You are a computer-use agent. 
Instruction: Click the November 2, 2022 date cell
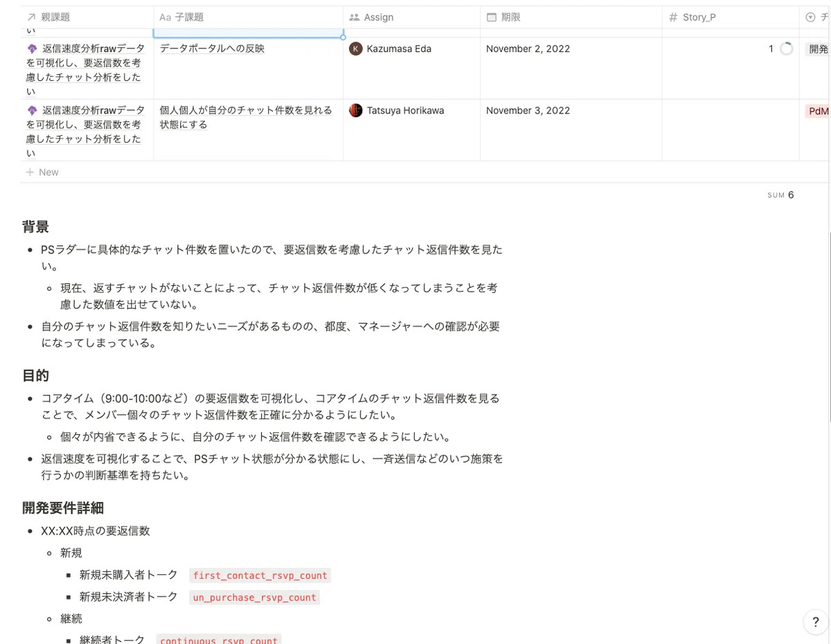pos(528,48)
